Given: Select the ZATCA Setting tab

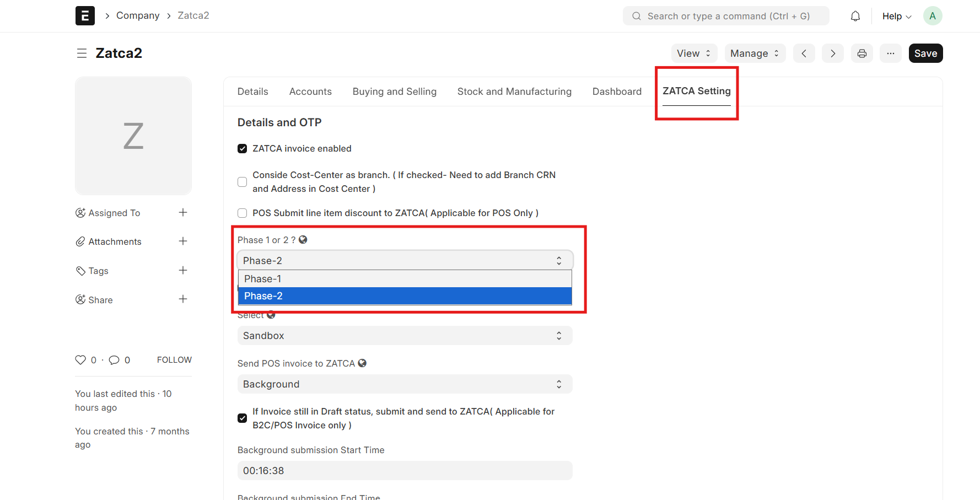Looking at the screenshot, I should tap(697, 91).
